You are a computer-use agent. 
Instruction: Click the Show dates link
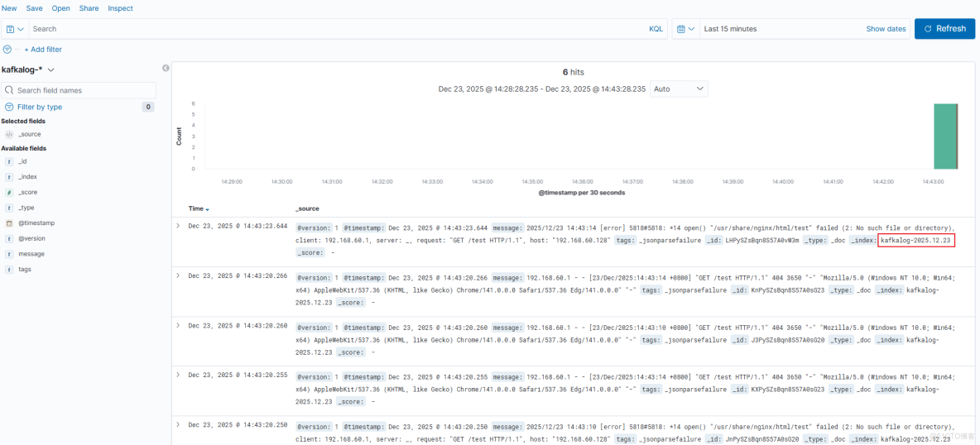(886, 29)
